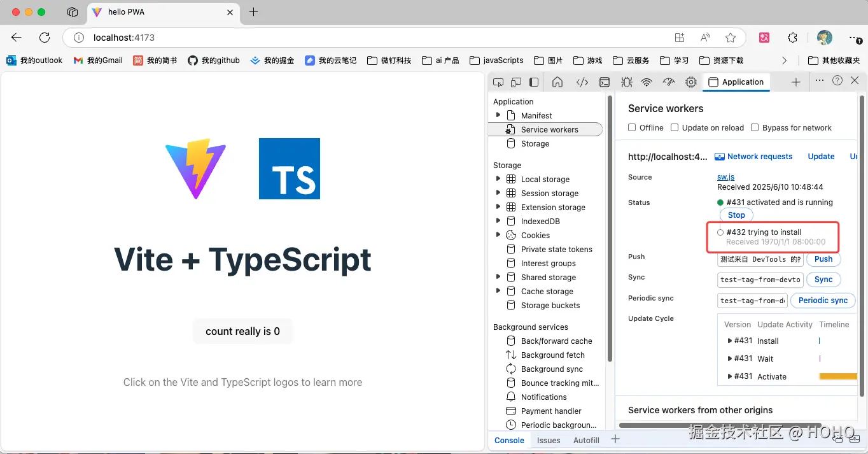The width and height of the screenshot is (868, 454).
Task: Open the Sources bug icon panel
Action: (x=627, y=82)
